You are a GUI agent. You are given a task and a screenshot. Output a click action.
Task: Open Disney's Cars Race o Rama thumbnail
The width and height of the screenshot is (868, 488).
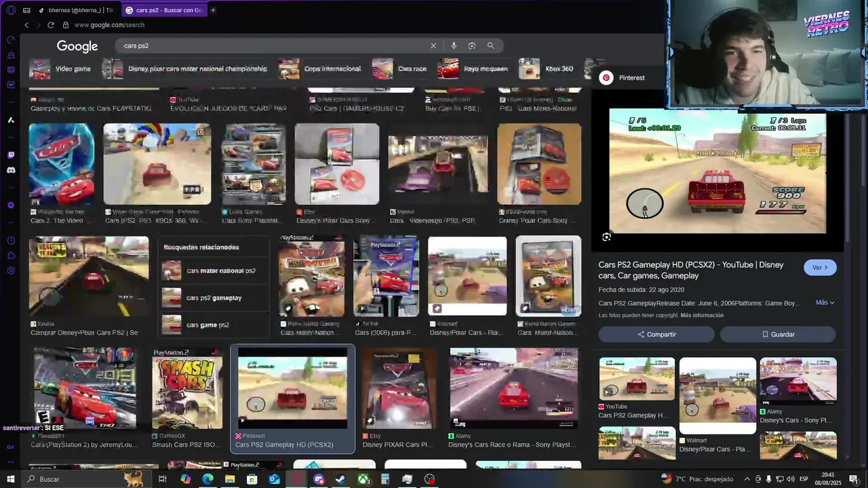pos(514,388)
